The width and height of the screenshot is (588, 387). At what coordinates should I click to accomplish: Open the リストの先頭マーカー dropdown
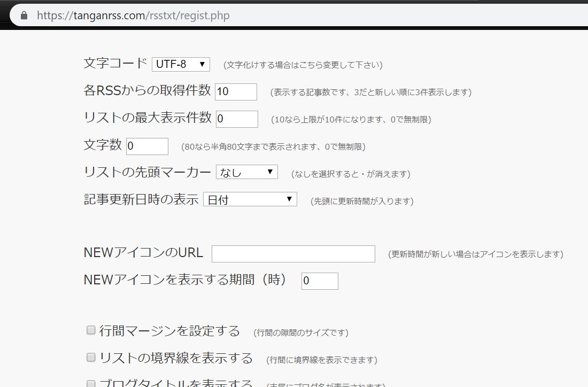coord(246,172)
